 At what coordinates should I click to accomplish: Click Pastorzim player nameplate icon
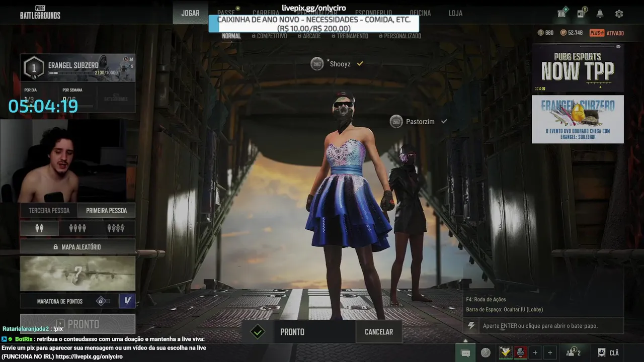[x=396, y=122]
